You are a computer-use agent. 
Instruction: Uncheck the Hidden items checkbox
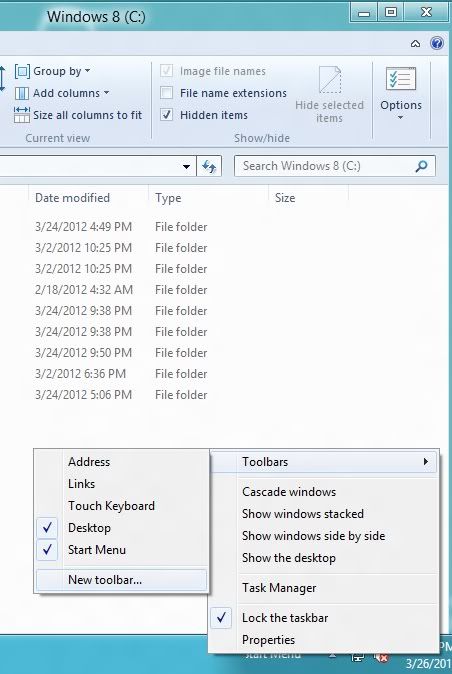[166, 115]
